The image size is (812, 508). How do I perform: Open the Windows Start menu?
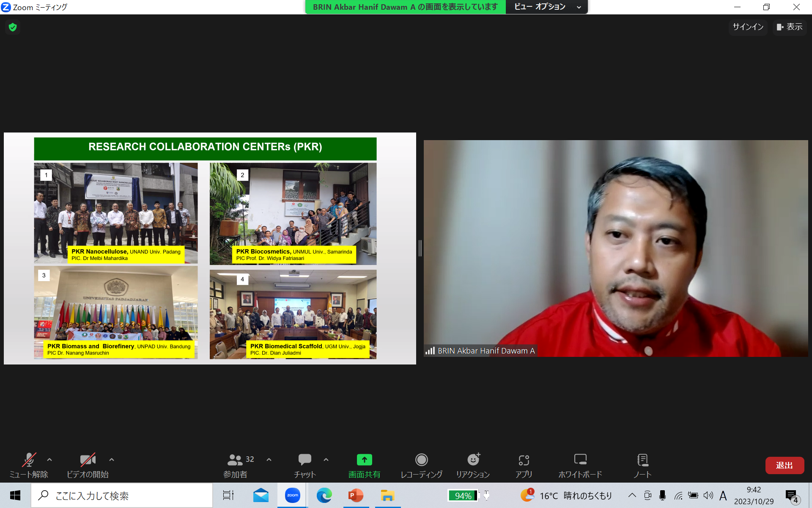click(x=15, y=495)
